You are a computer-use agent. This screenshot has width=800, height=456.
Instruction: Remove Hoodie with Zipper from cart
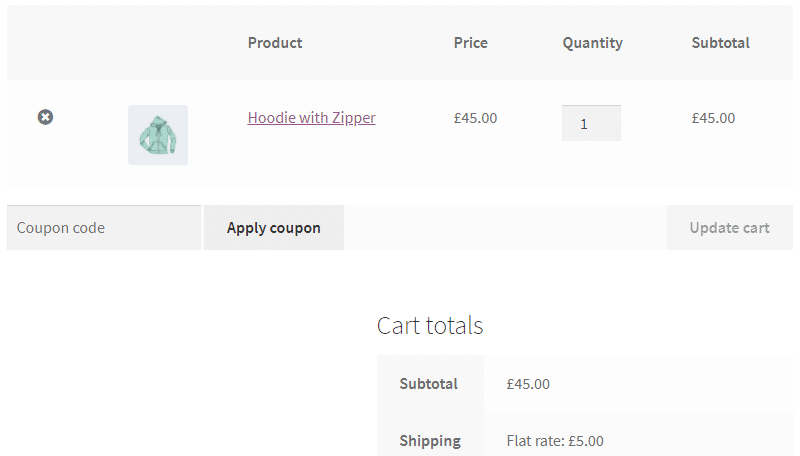45,117
